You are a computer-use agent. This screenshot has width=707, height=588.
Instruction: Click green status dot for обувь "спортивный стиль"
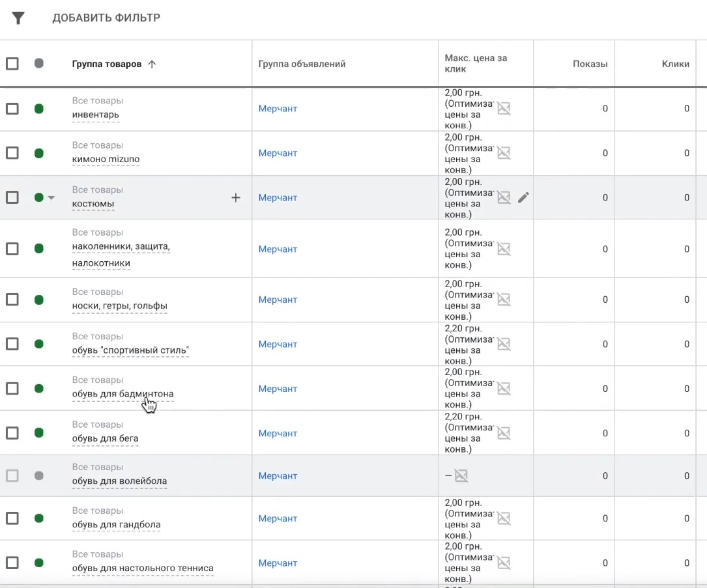[x=39, y=344]
